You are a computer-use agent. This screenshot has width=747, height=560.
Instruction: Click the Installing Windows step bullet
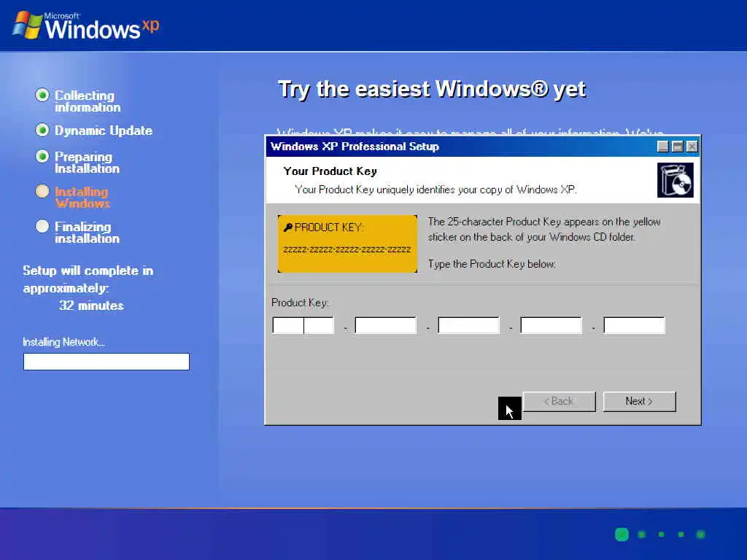point(42,191)
